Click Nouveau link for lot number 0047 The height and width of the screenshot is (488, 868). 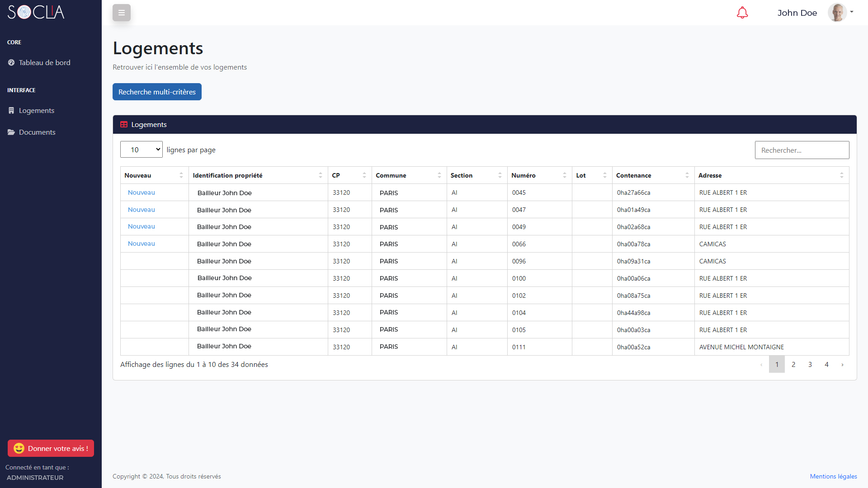(x=142, y=210)
